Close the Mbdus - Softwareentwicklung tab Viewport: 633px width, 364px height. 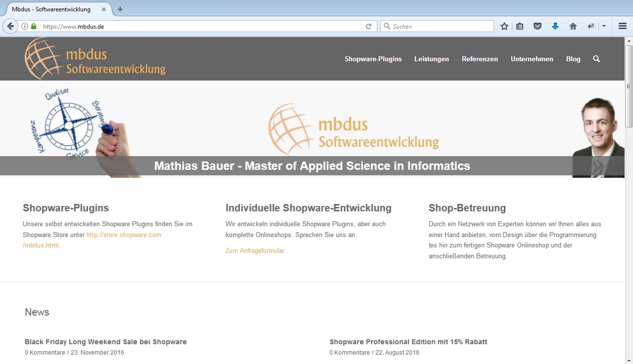103,9
